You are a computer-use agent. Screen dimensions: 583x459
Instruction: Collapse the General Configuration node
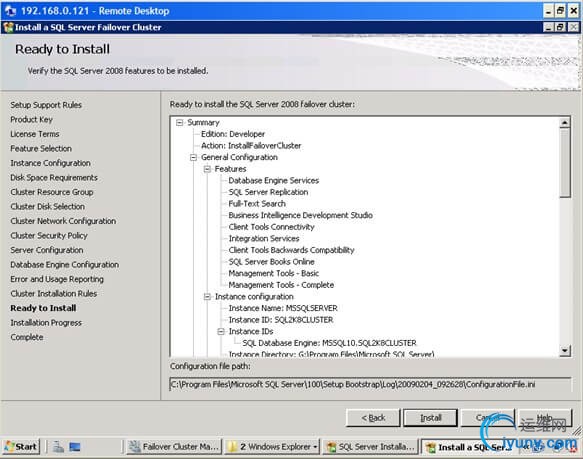(x=193, y=158)
